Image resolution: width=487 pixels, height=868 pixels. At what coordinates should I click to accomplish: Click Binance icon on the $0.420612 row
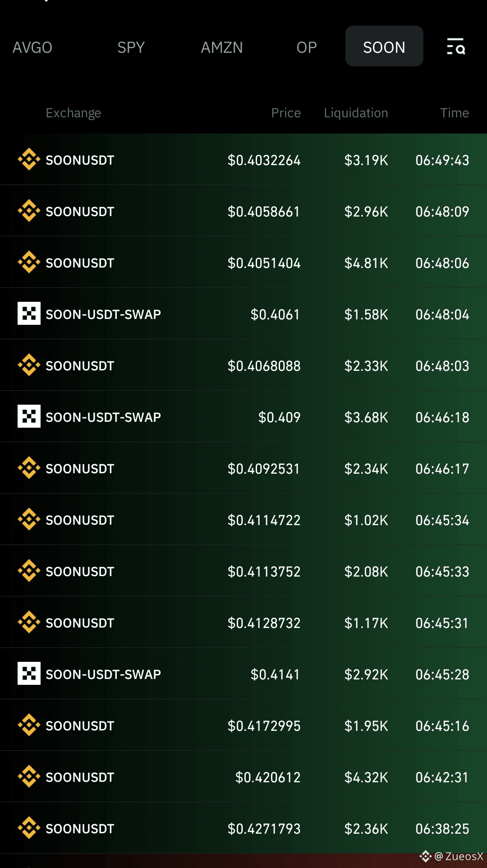click(x=29, y=777)
